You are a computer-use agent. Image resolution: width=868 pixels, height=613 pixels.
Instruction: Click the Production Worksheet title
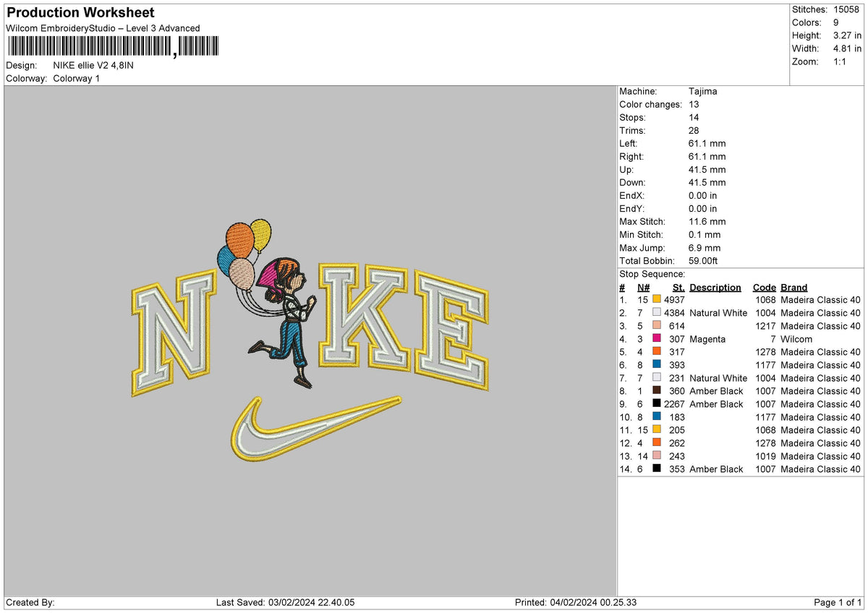pos(80,13)
